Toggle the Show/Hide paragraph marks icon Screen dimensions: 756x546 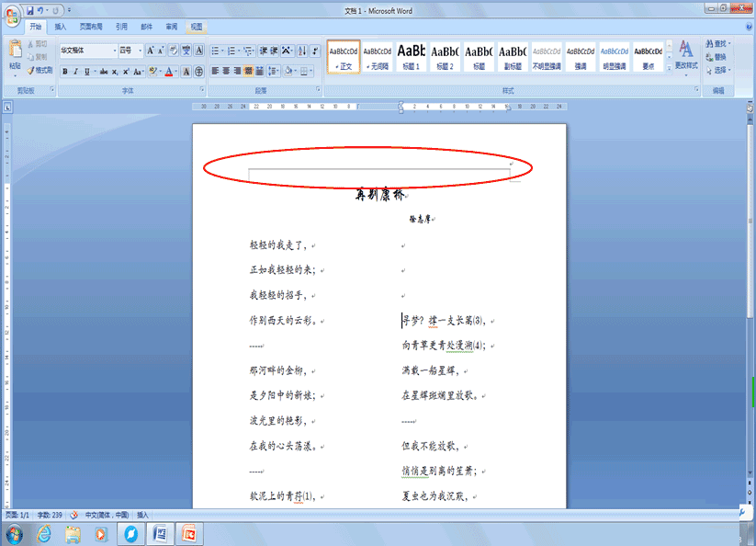point(313,50)
